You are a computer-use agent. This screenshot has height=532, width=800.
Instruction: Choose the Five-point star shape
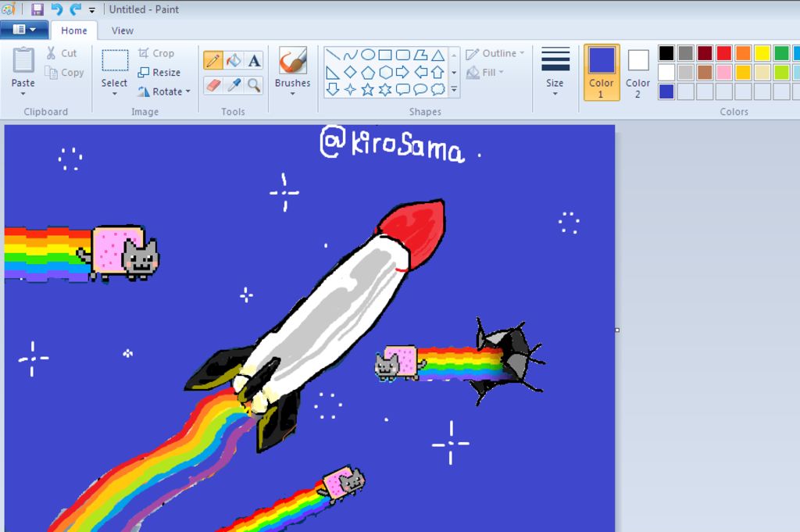[368, 90]
